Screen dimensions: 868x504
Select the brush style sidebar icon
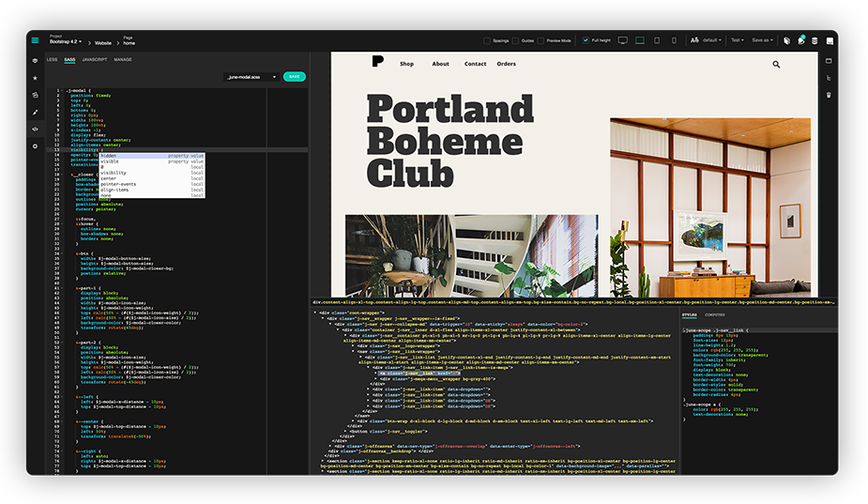(x=35, y=112)
